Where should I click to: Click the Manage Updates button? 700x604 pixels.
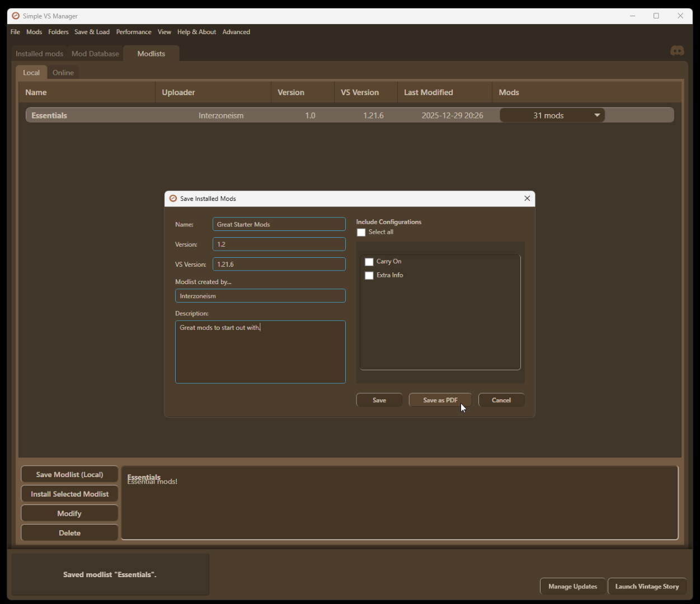[x=572, y=586]
